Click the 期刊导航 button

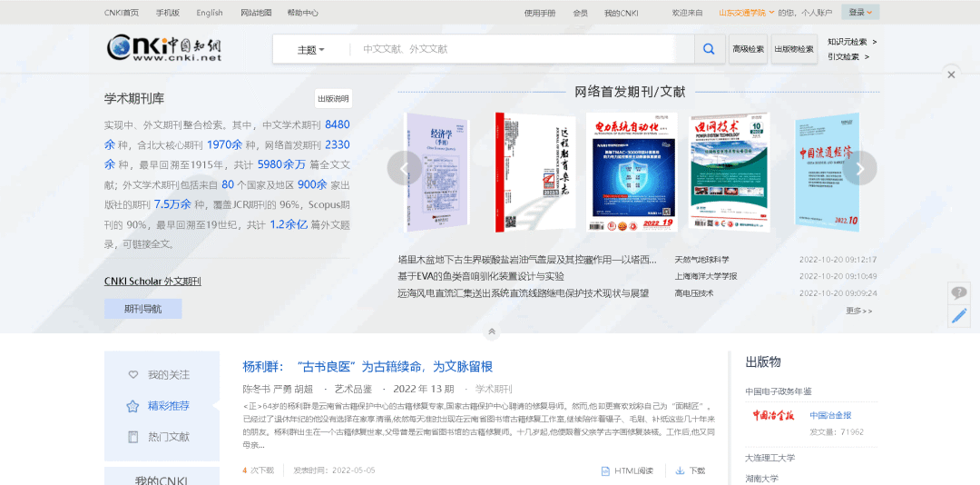point(143,309)
